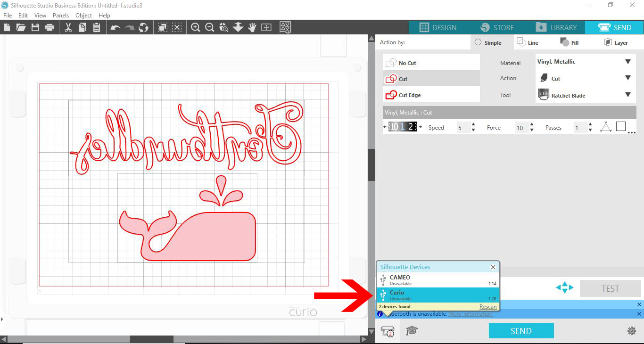Open tutorials via the graduation cap icon
Image resolution: width=644 pixels, height=344 pixels.
[412, 331]
